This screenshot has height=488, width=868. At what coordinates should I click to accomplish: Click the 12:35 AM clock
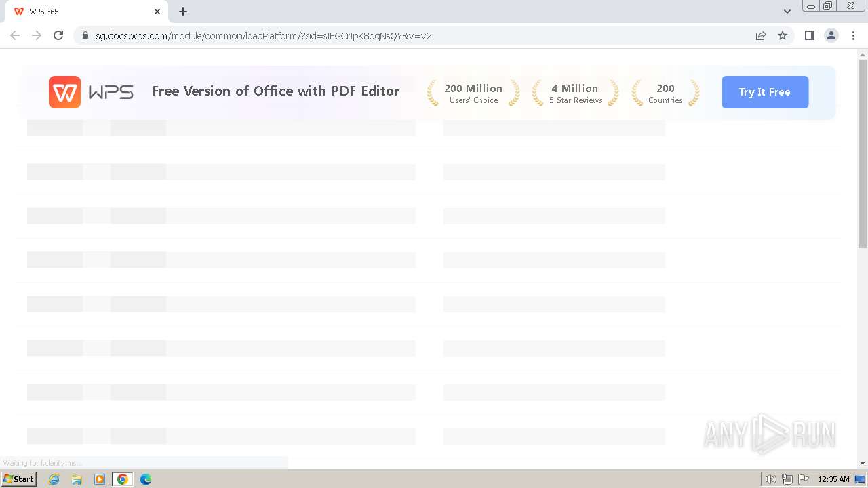tap(833, 479)
